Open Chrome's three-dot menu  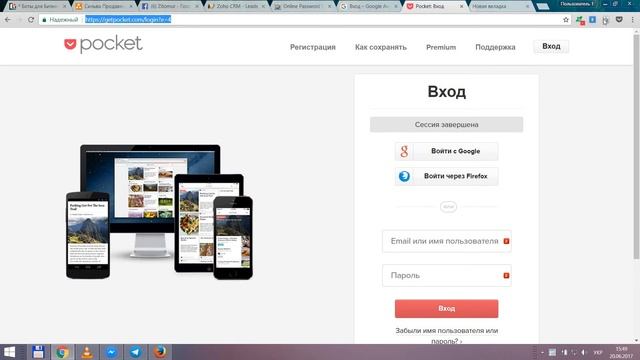click(x=633, y=20)
